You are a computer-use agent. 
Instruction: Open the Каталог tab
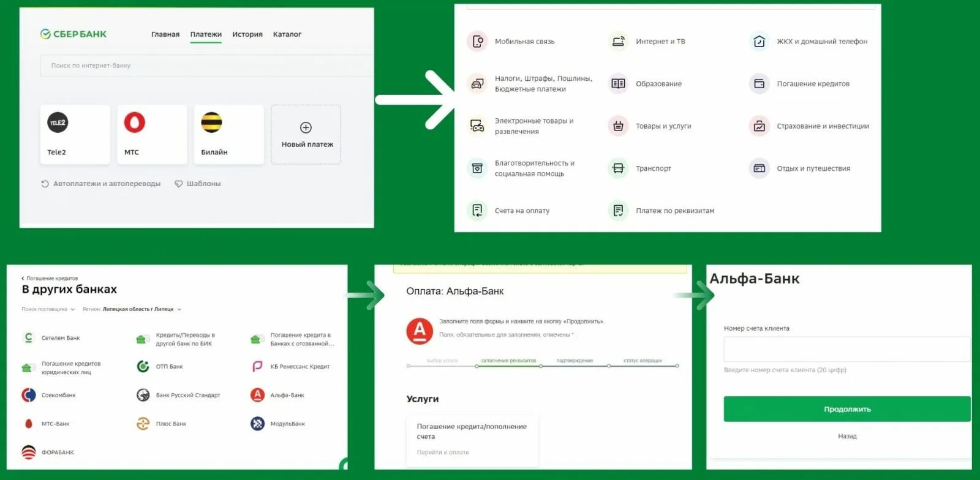(287, 34)
